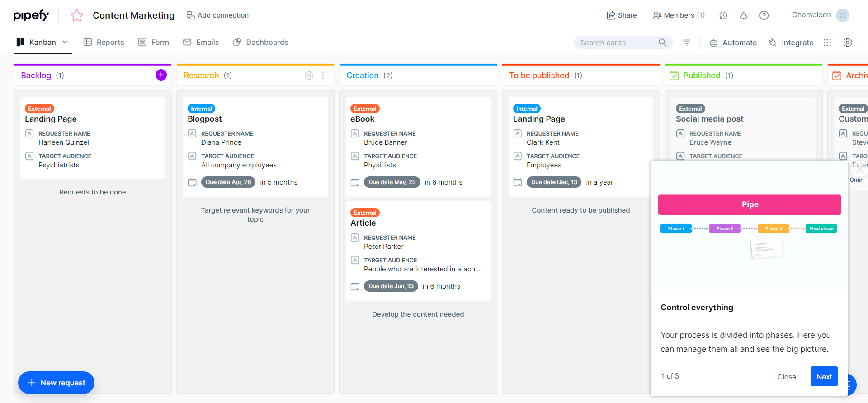
Task: Click Physicists target audience value
Action: [x=380, y=165]
